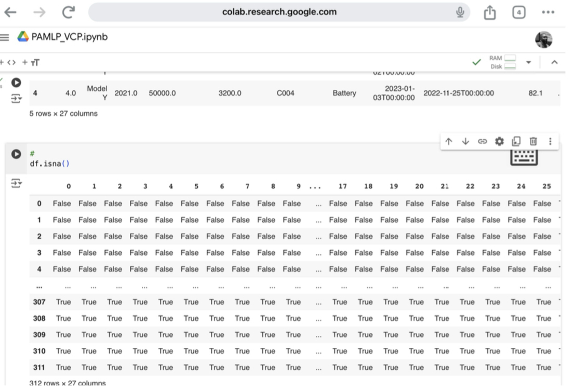
Task: Open the hamburger sidebar menu
Action: 5,37
